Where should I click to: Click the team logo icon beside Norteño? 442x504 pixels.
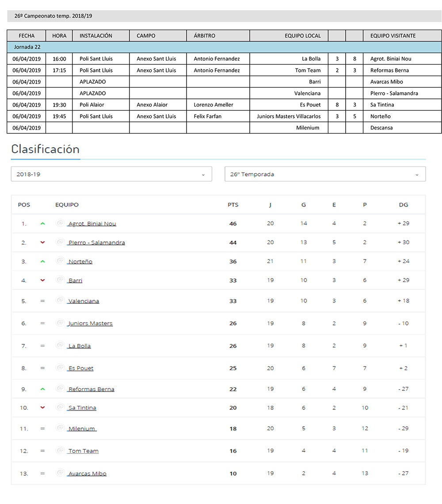(x=60, y=261)
